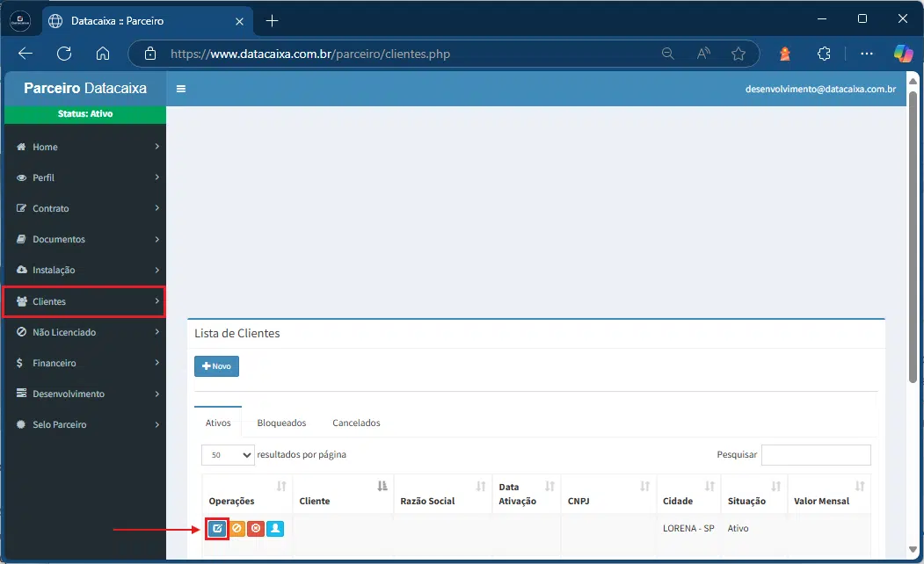Click the blue edit client icon
Viewport: 924px width, 564px height.
[x=217, y=529]
